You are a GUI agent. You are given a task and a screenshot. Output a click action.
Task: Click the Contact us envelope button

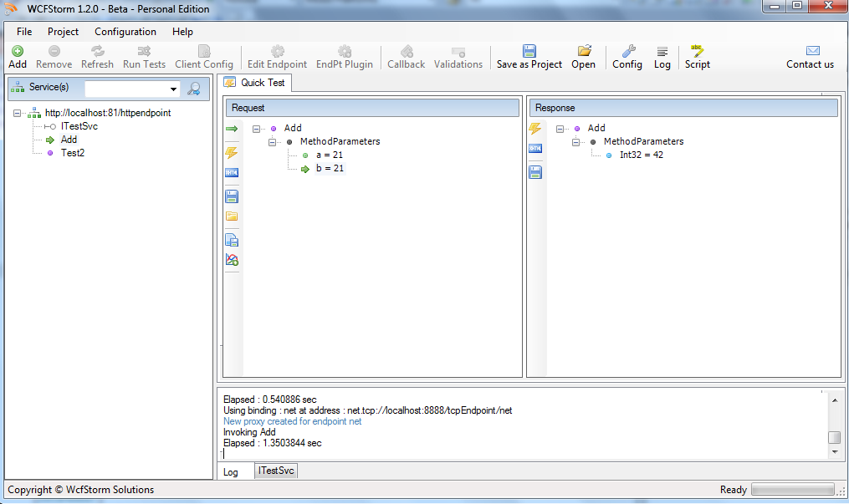pos(810,57)
